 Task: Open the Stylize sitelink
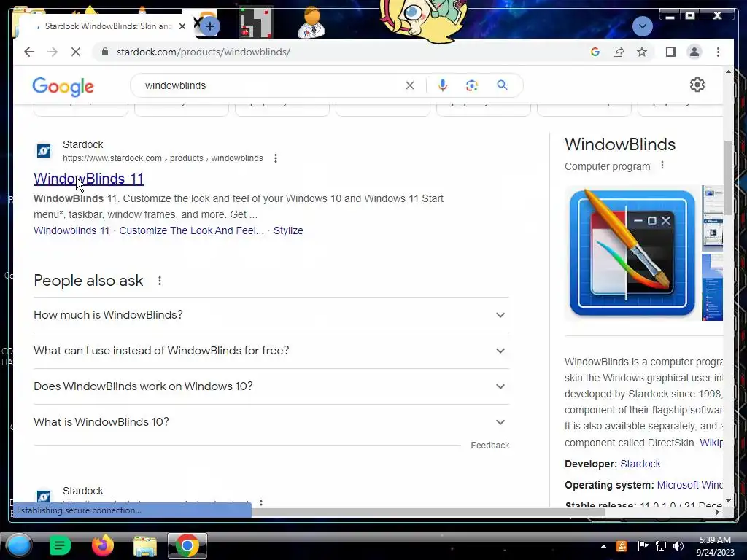click(288, 230)
